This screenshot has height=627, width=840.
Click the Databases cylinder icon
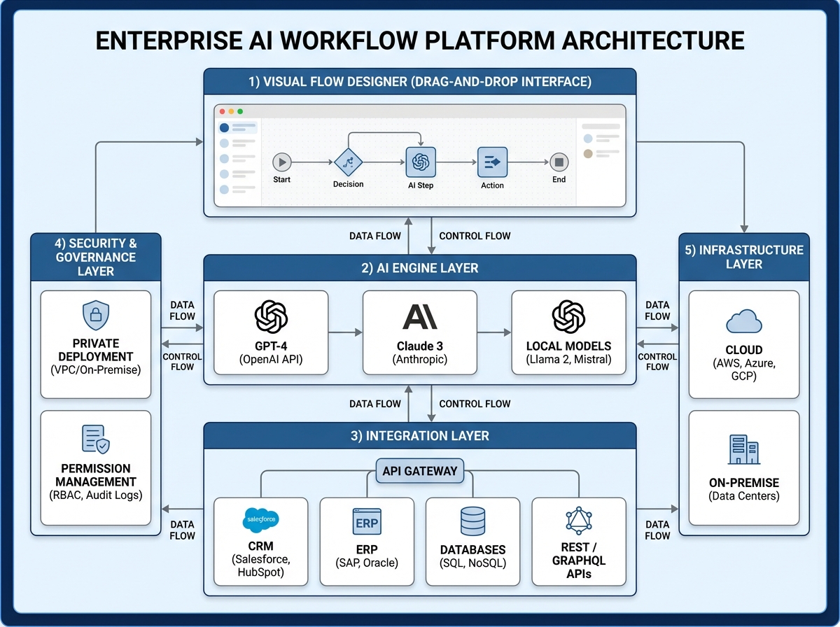472,521
